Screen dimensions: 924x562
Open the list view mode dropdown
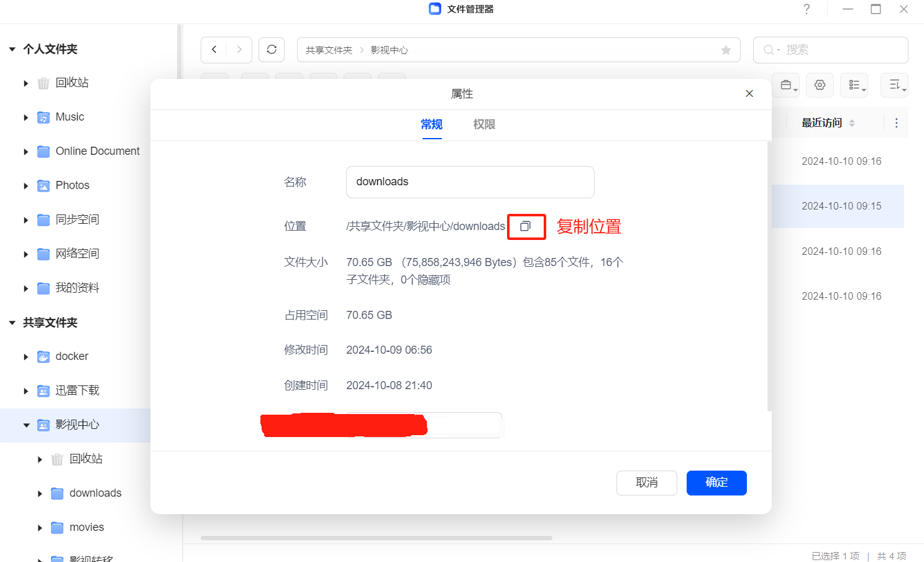point(854,85)
